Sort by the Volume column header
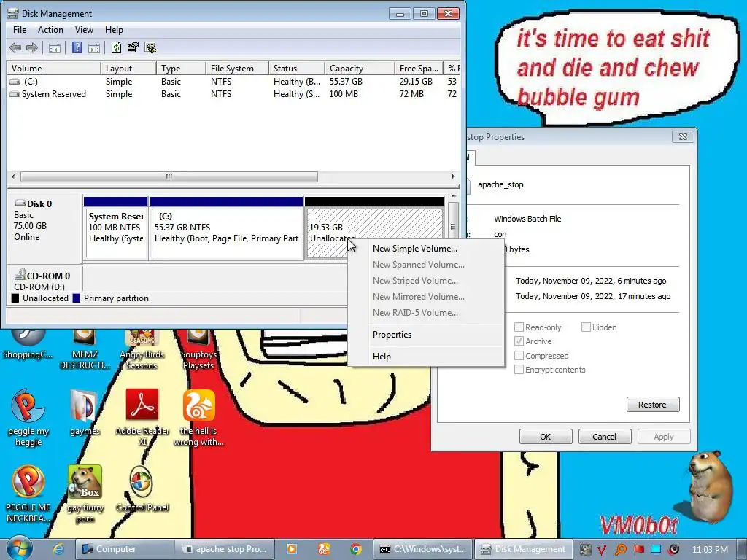This screenshot has width=747, height=560. [54, 68]
